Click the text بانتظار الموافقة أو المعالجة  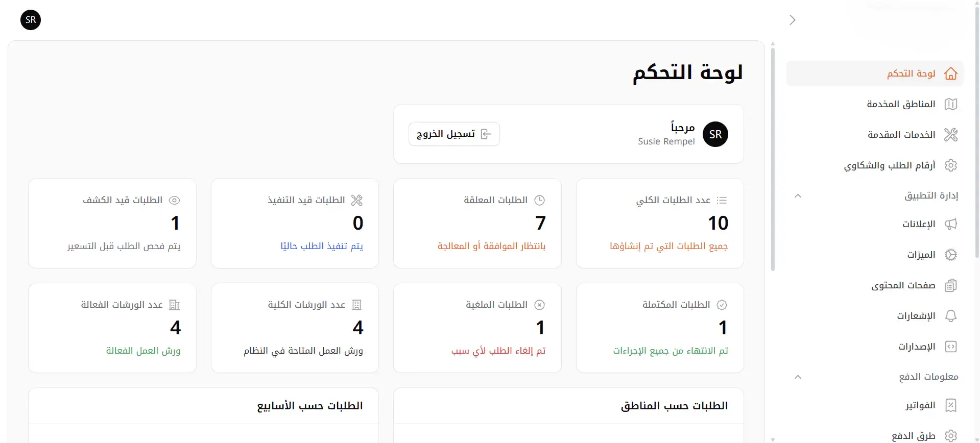click(x=492, y=246)
